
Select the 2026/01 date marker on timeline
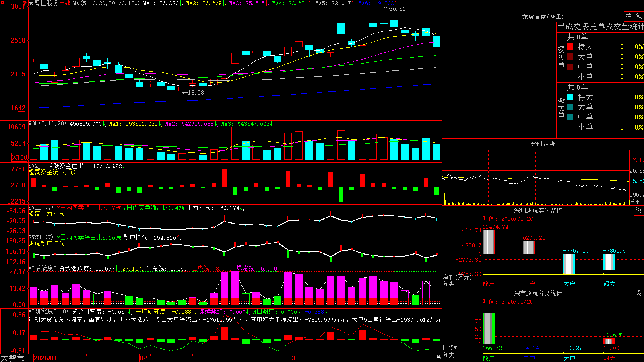(45, 358)
